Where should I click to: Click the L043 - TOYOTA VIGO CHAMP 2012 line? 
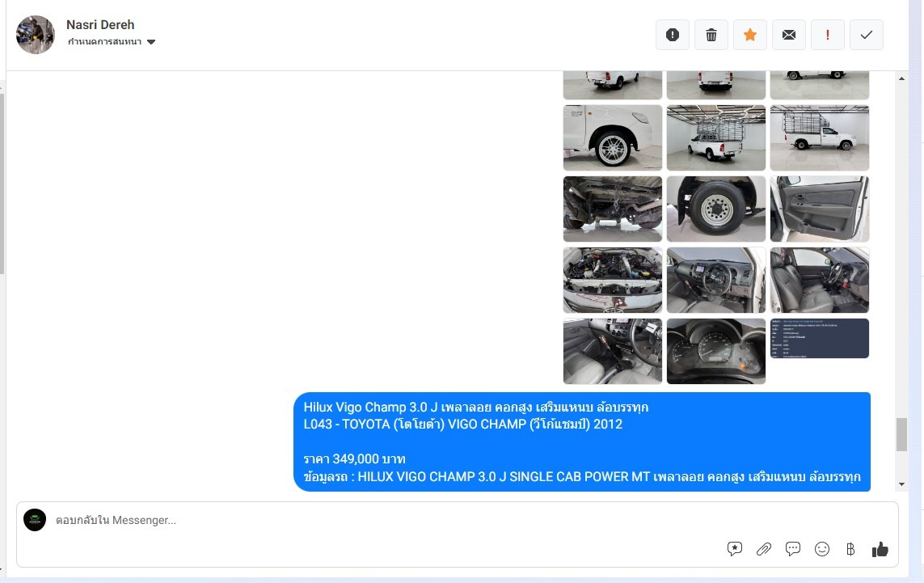pyautogui.click(x=463, y=425)
